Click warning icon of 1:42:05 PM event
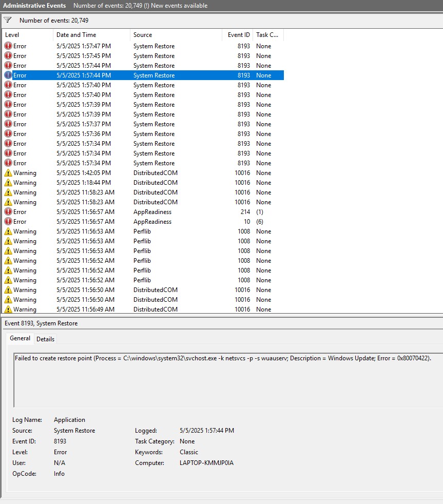This screenshot has width=443, height=504. [x=8, y=173]
